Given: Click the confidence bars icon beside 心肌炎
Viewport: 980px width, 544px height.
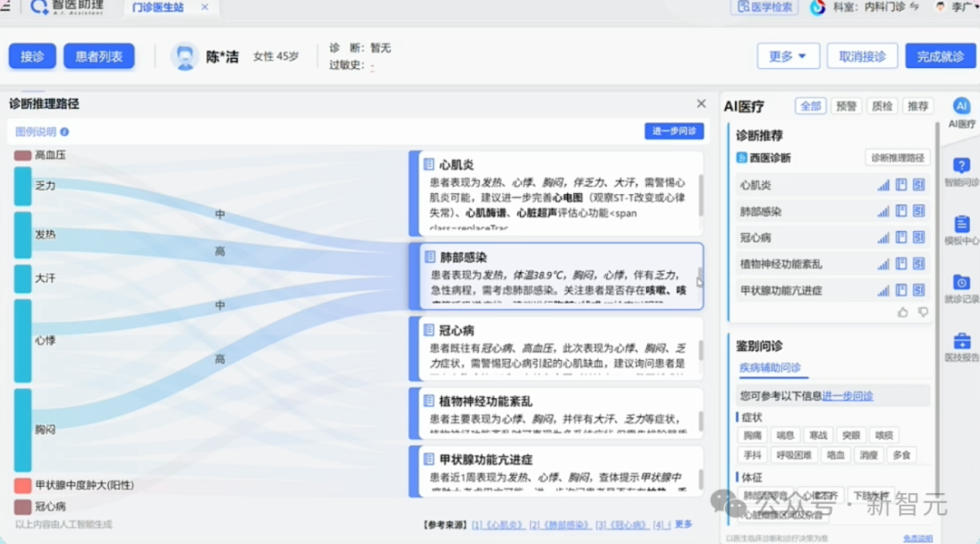Looking at the screenshot, I should pos(884,184).
